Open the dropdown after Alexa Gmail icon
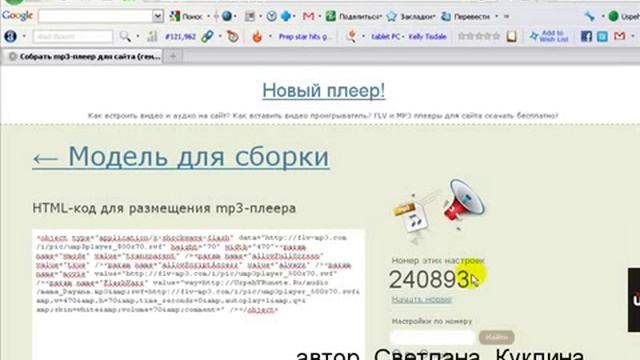Image resolution: width=640 pixels, height=360 pixels. coord(633,36)
